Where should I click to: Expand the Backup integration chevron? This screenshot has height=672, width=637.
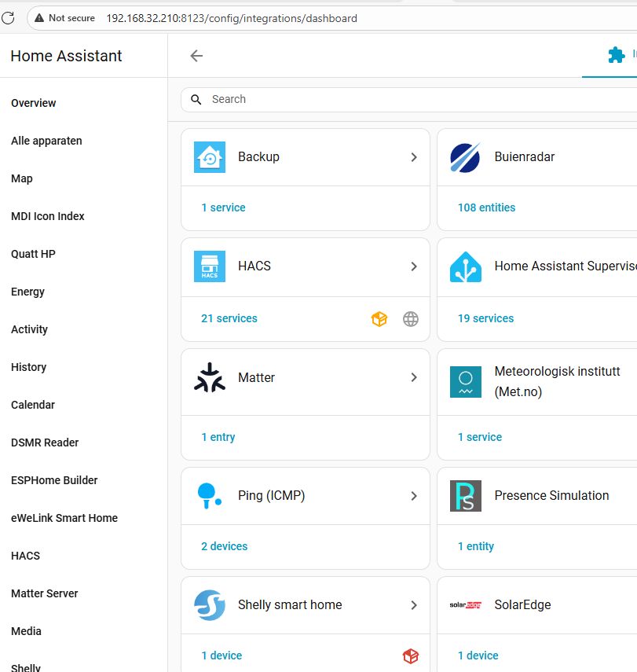click(414, 157)
